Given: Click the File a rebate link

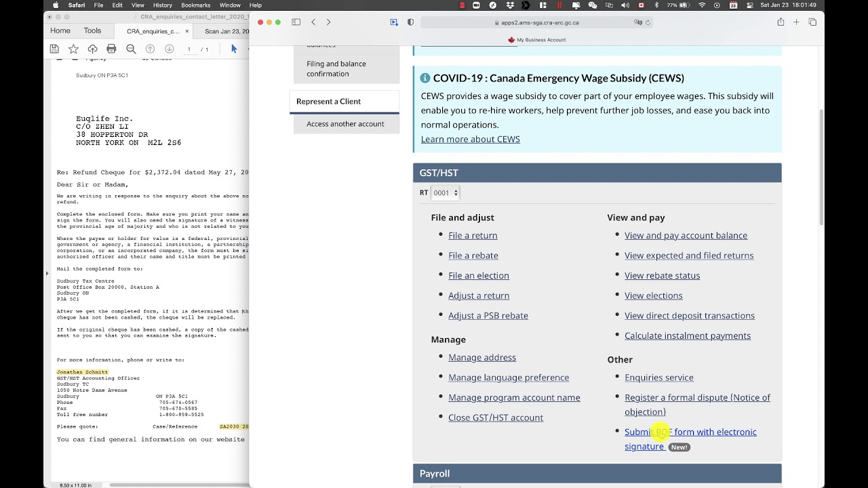Looking at the screenshot, I should tap(473, 256).
